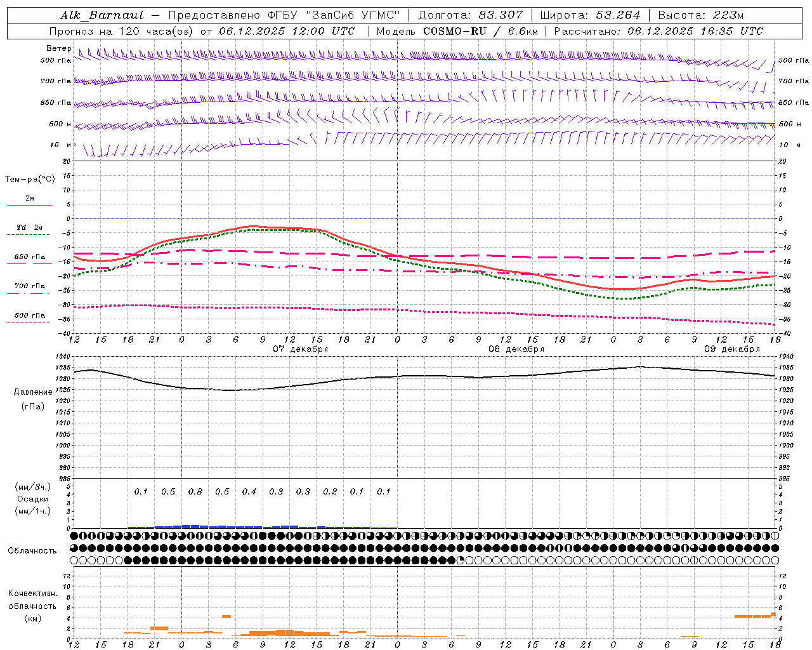Click dotted pink line sample under 500 гПа legend

coord(29,322)
